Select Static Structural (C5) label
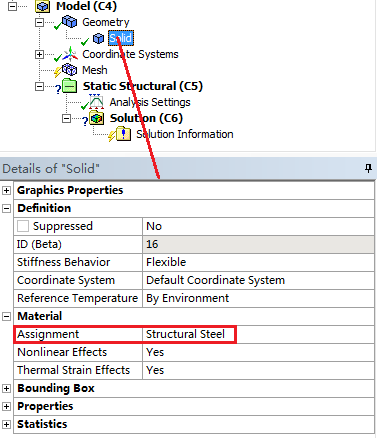 pos(143,86)
